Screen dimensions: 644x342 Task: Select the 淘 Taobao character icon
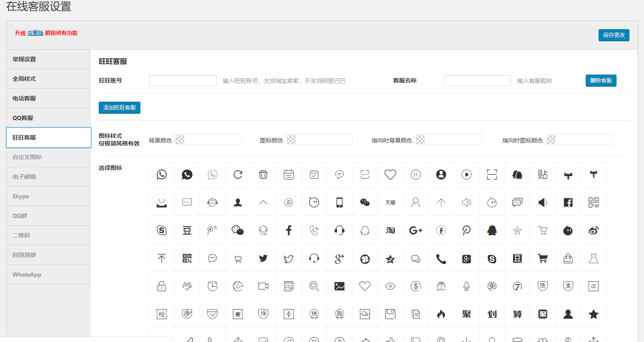tap(390, 230)
